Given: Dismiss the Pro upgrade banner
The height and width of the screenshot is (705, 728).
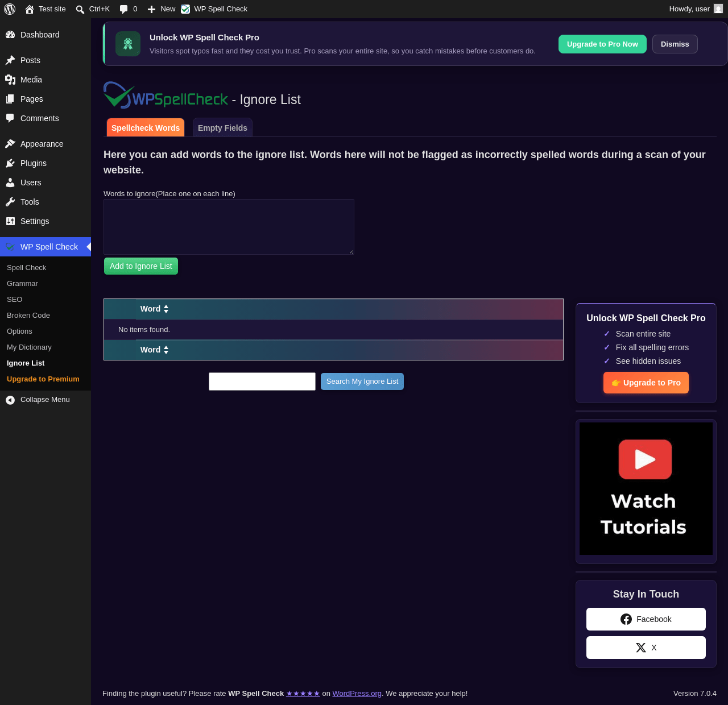Looking at the screenshot, I should coord(675,44).
